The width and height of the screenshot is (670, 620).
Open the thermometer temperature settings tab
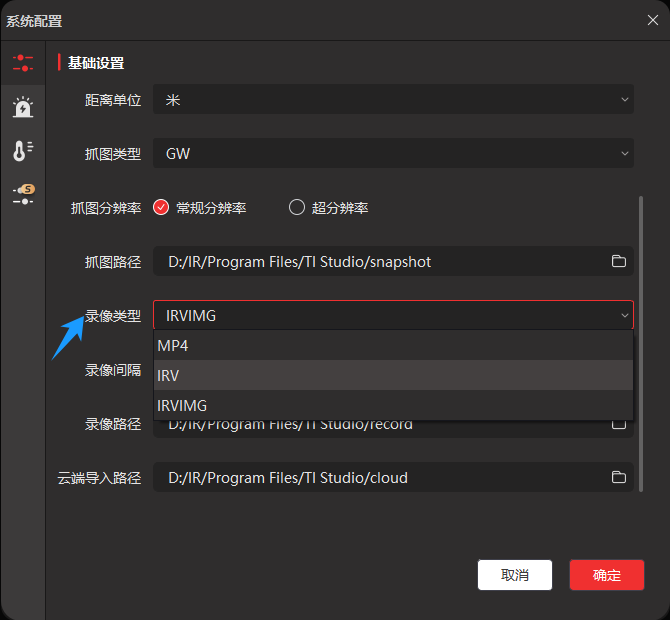[22, 150]
